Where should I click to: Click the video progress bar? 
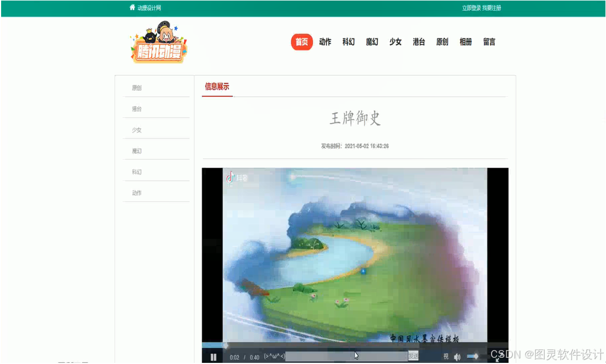tap(355, 345)
